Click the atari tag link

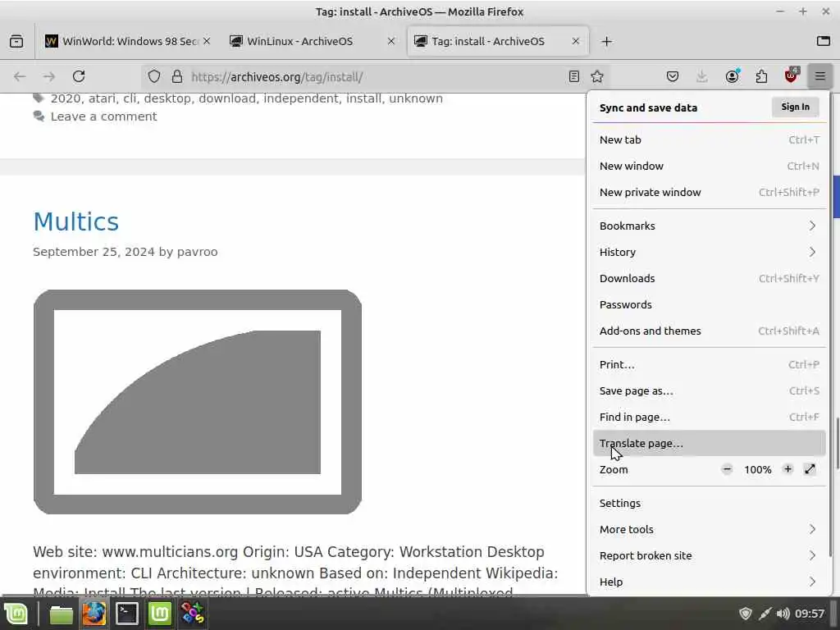click(102, 98)
